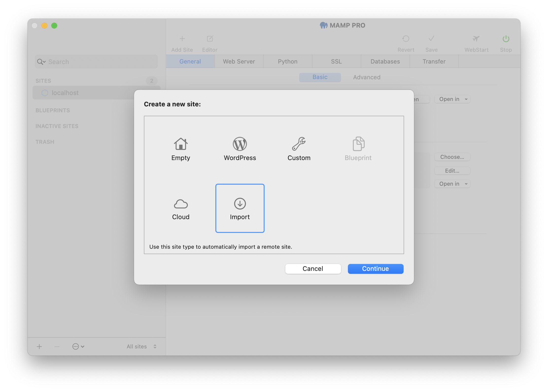
Task: Switch to the Databases tab
Action: [x=384, y=61]
